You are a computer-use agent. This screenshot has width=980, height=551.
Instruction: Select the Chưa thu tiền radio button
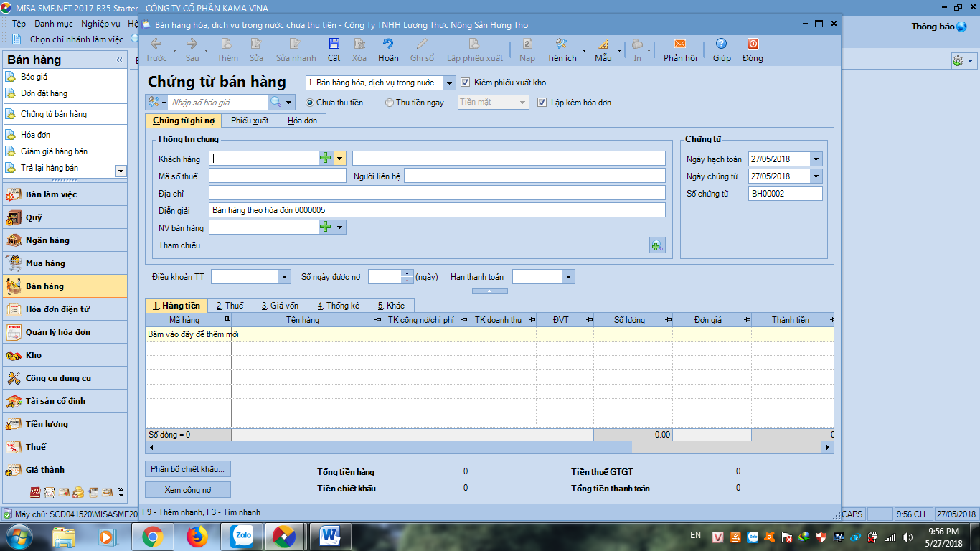pyautogui.click(x=310, y=103)
